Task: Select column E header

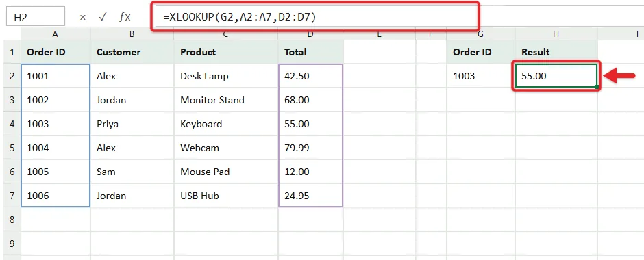Action: point(379,34)
